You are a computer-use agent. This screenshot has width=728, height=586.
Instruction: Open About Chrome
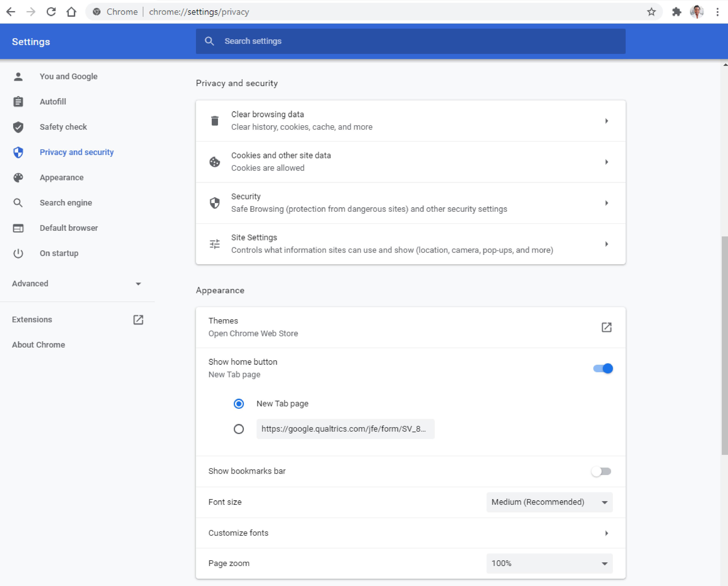38,345
